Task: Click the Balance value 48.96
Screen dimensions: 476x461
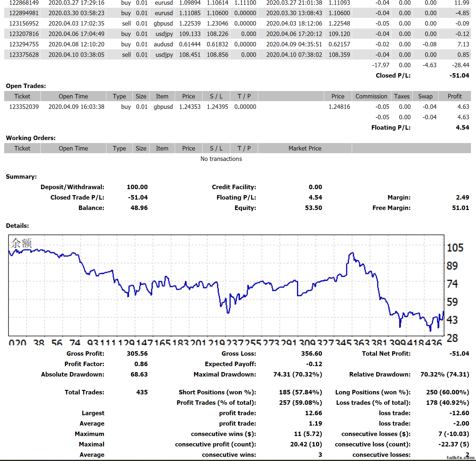Action: point(139,208)
